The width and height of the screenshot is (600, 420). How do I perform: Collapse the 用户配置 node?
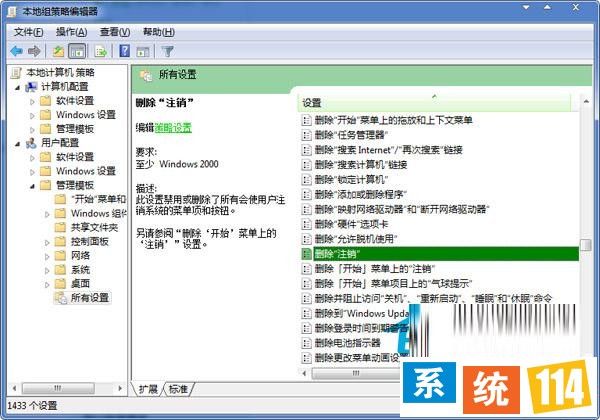point(17,144)
